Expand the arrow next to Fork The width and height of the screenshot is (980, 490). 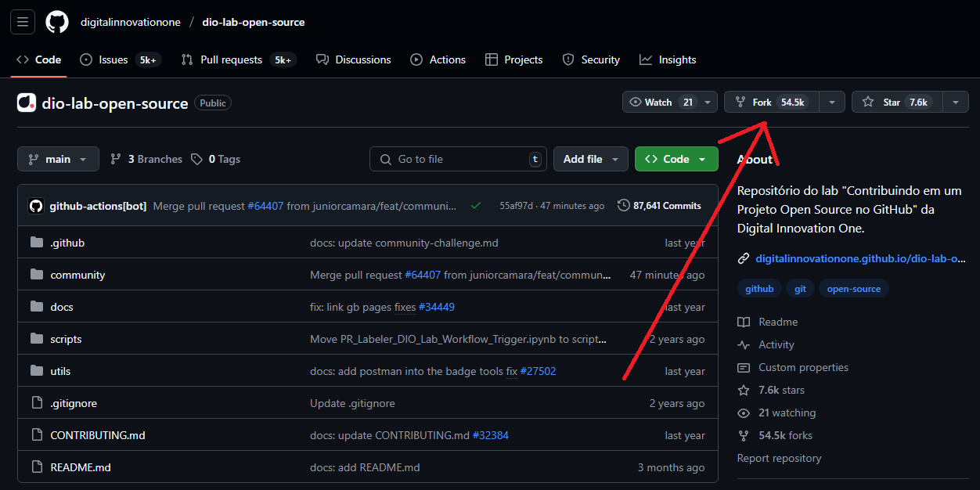[x=832, y=103]
